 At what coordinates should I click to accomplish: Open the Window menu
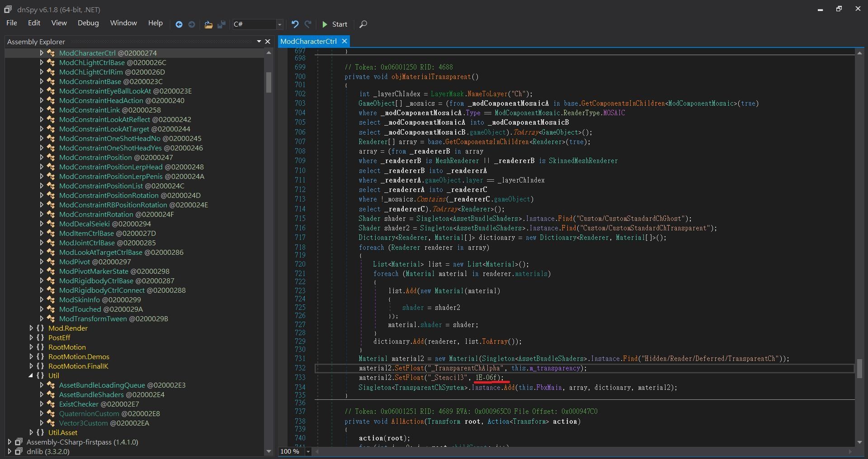123,23
